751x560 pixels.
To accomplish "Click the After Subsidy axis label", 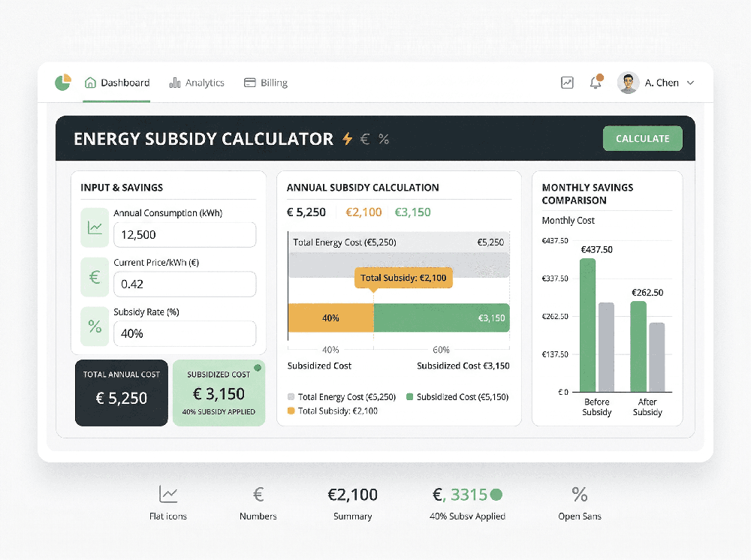I will (647, 407).
